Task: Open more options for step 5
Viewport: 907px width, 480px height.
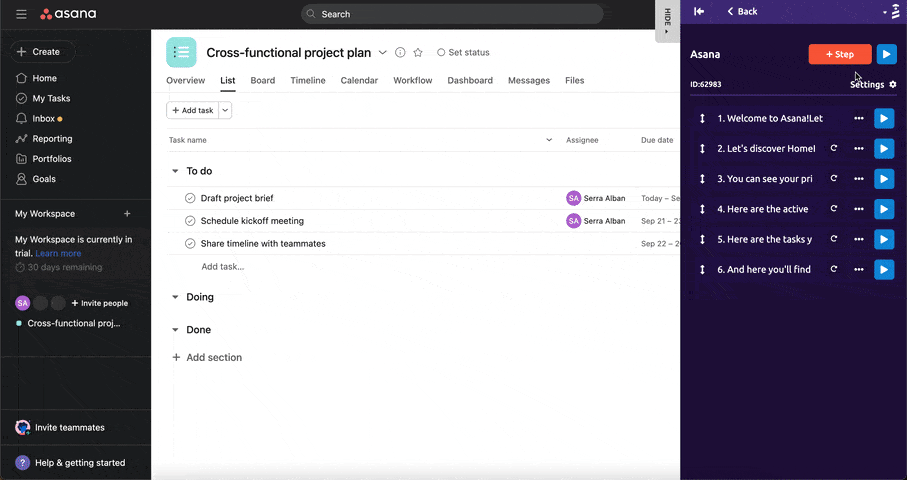Action: click(x=859, y=239)
